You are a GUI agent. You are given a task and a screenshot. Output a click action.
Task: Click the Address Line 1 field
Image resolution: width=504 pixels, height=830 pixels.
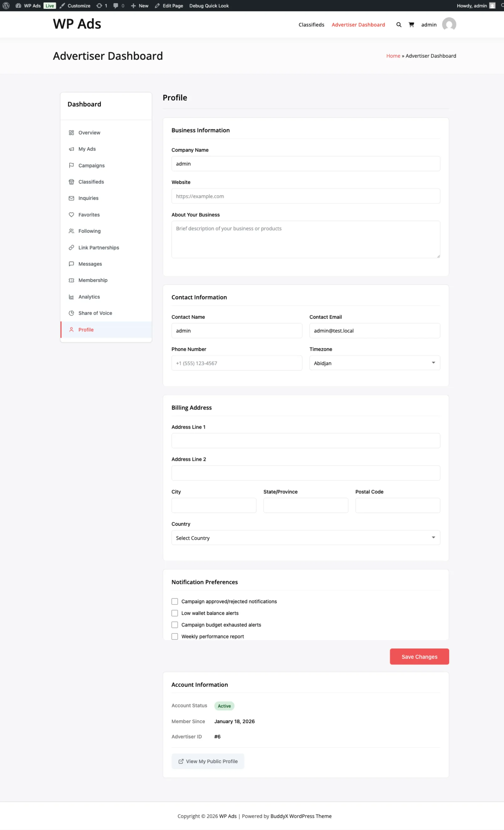(x=306, y=441)
